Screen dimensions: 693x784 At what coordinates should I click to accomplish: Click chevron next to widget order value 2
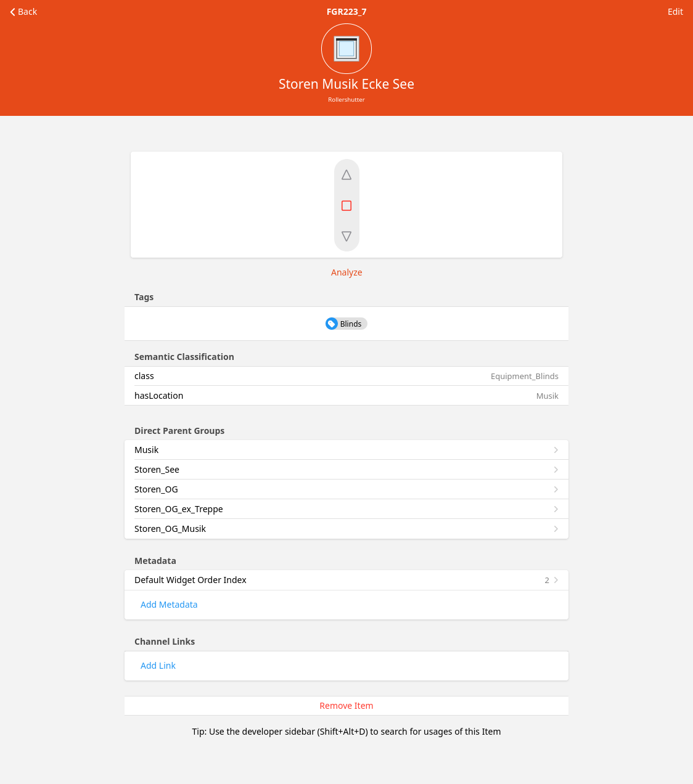pos(556,580)
